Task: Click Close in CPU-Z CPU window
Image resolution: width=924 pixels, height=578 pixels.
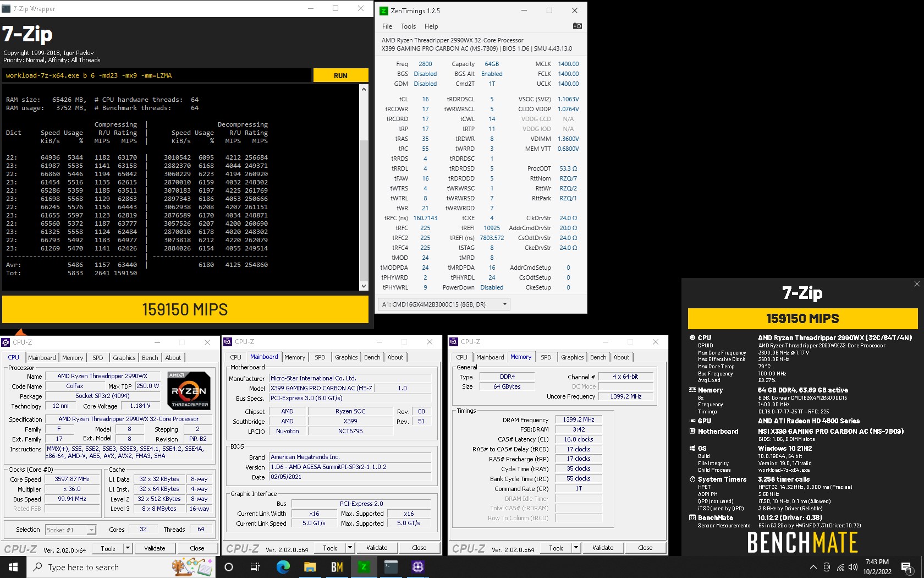Action: 197,548
